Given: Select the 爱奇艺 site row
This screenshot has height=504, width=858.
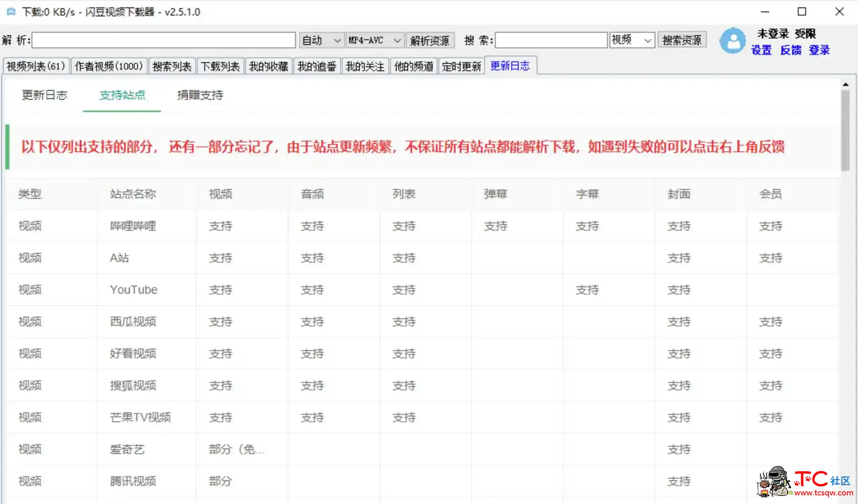Looking at the screenshot, I should point(422,449).
